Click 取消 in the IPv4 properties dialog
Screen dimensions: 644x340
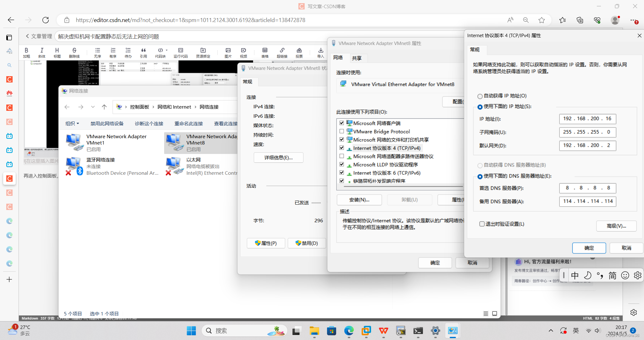tap(626, 248)
